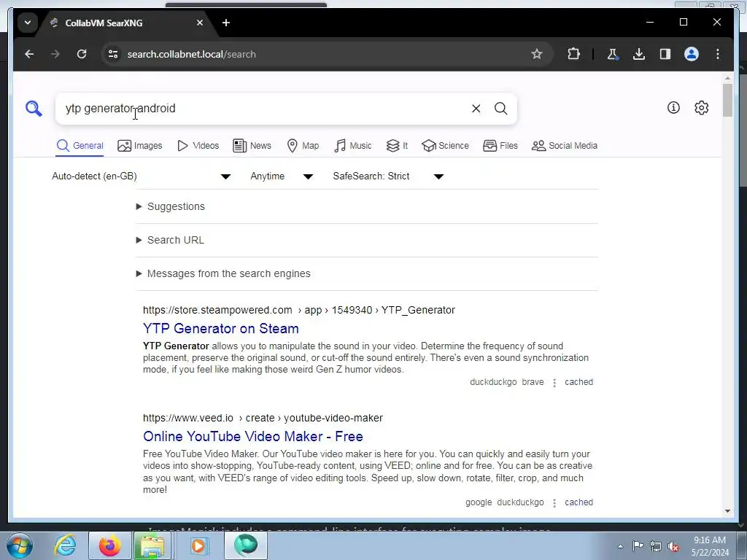Launch Internet Explorer from taskbar
The width and height of the screenshot is (747, 560).
65,545
